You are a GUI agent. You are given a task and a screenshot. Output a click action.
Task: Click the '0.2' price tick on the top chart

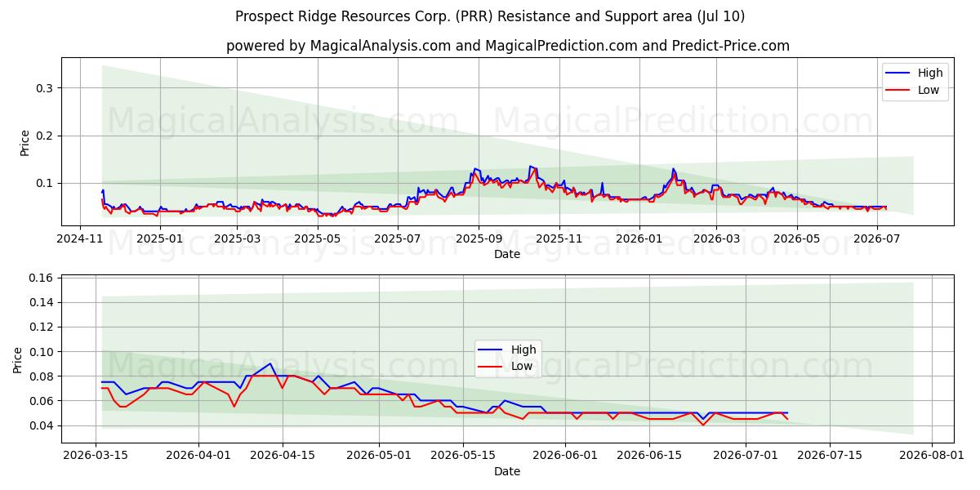coord(44,136)
